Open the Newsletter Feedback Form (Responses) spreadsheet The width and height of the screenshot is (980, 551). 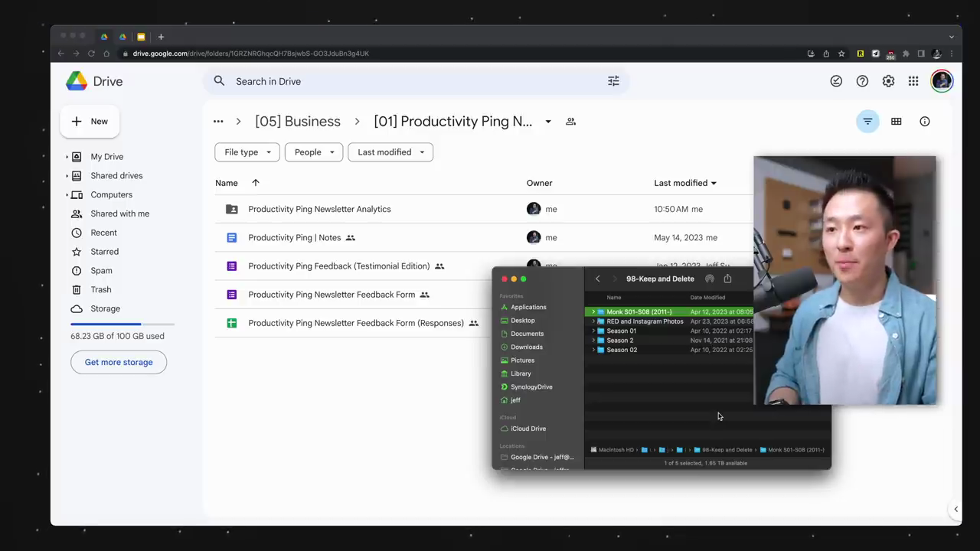356,323
